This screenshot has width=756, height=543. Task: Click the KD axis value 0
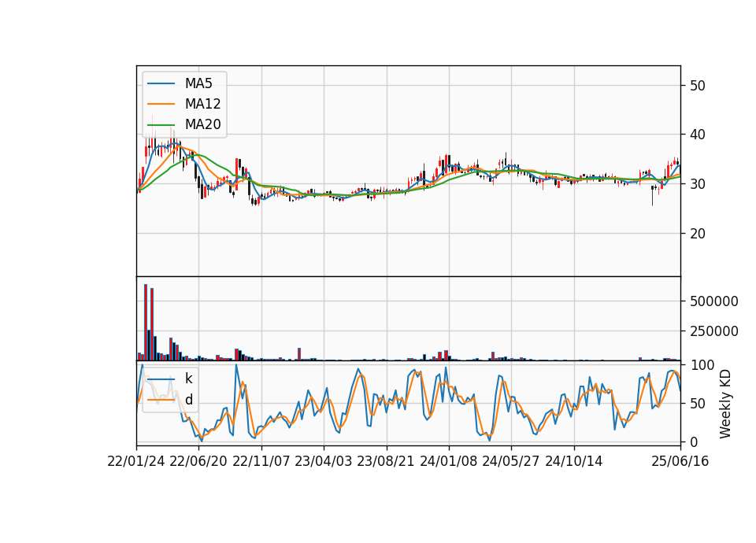695,441
